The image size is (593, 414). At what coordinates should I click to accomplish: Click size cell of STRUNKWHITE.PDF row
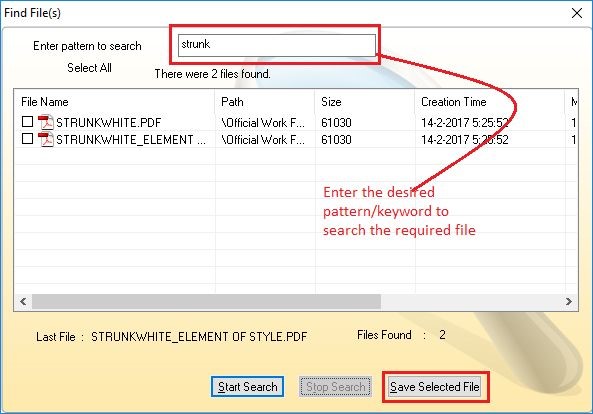[336, 122]
